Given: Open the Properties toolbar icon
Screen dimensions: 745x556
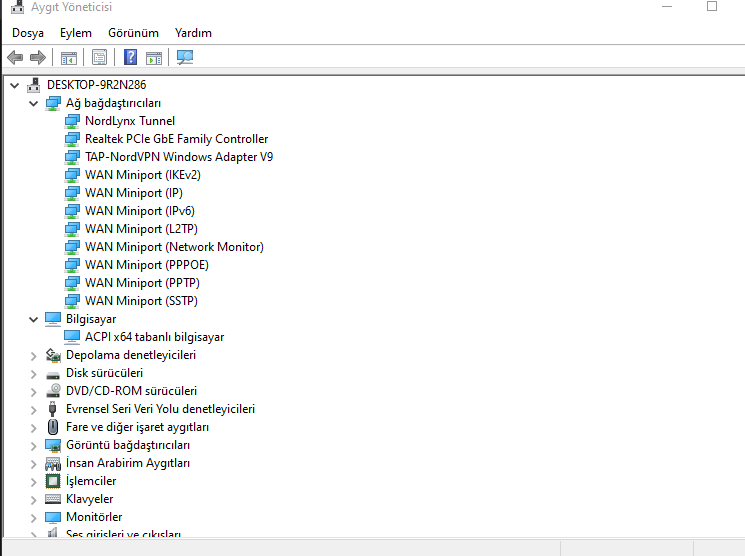Looking at the screenshot, I should coord(99,58).
